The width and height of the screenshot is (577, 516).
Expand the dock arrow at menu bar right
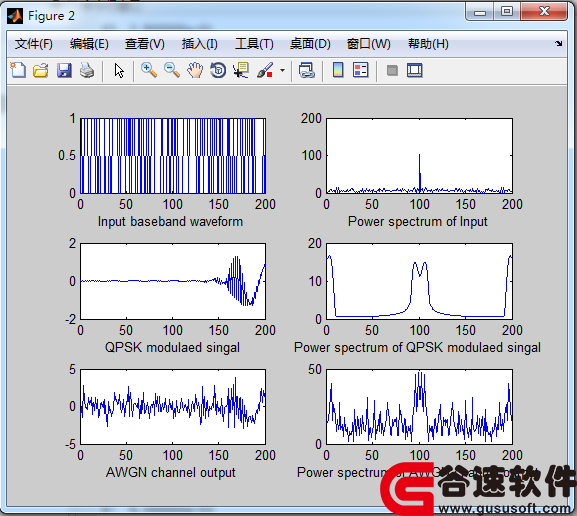[x=559, y=43]
